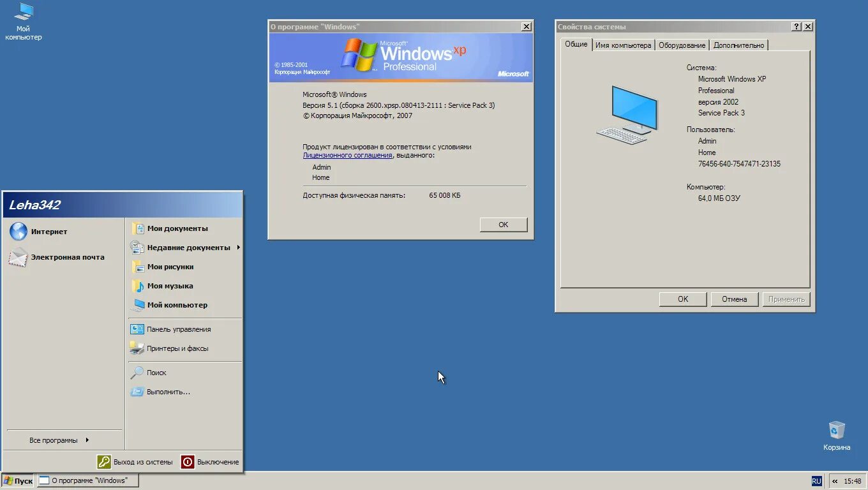Click Выключение button
This screenshot has width=868, height=490.
pos(210,461)
